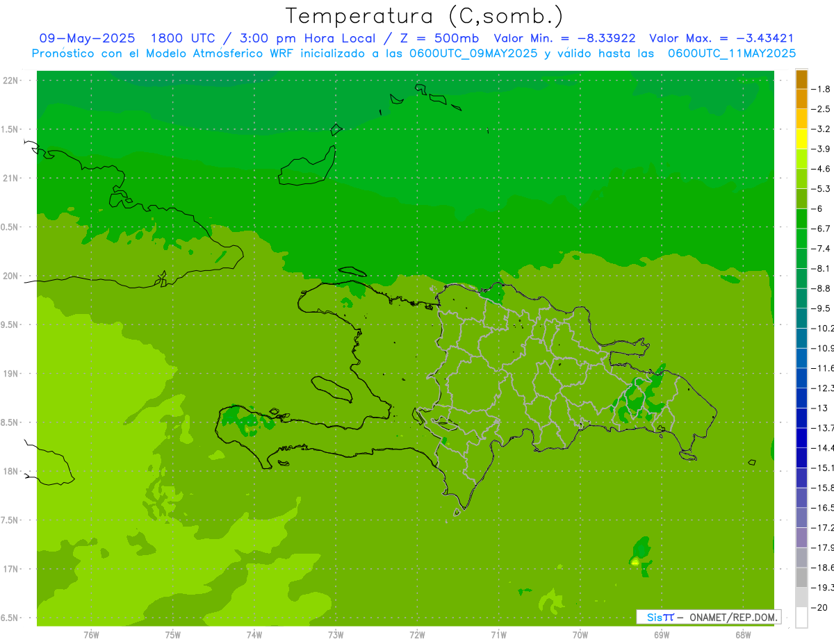Click the 72W longitude axis label
This screenshot has height=644, width=834.
coord(417,634)
